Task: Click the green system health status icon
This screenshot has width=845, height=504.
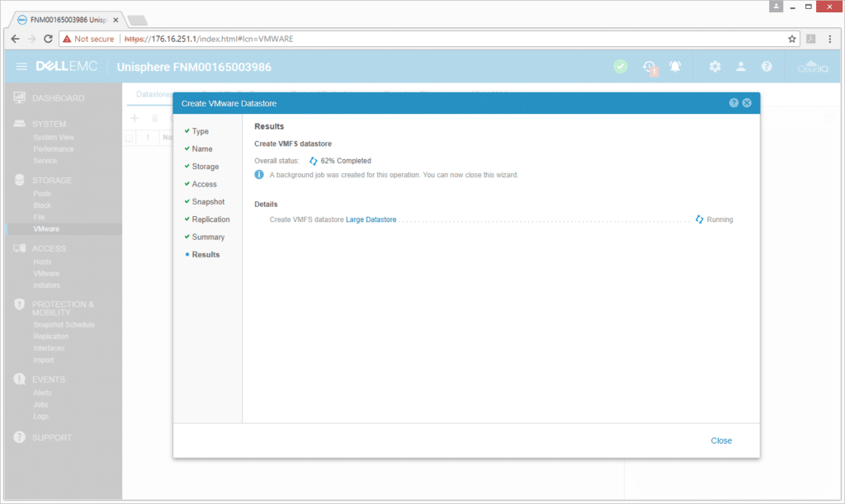Action: 621,67
